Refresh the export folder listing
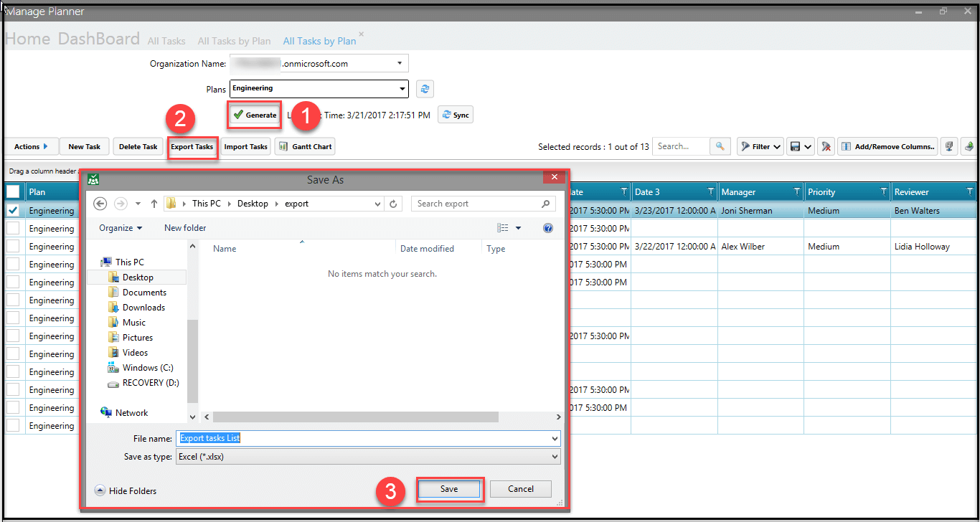980x522 pixels. (x=393, y=204)
